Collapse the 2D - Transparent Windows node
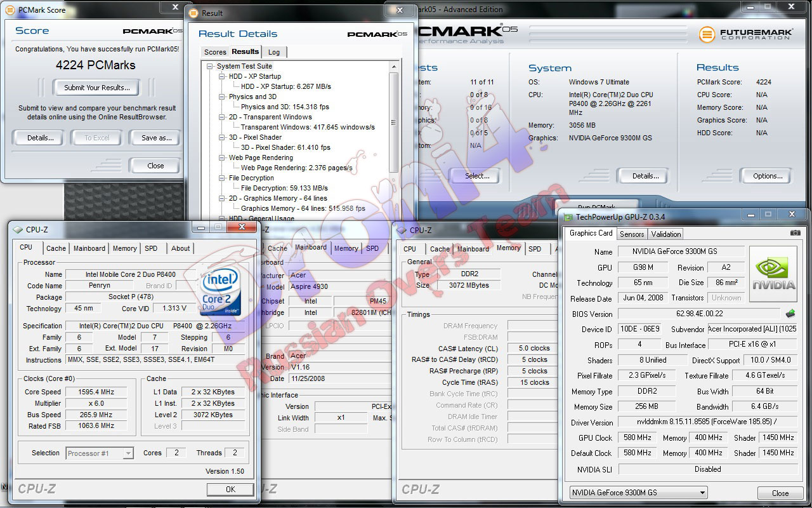 coord(222,117)
